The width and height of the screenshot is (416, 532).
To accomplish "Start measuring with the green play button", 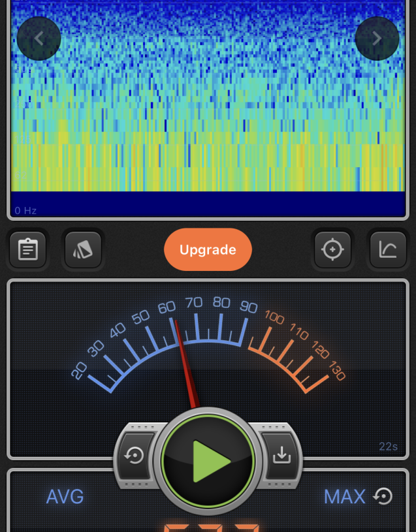I will click(x=208, y=461).
